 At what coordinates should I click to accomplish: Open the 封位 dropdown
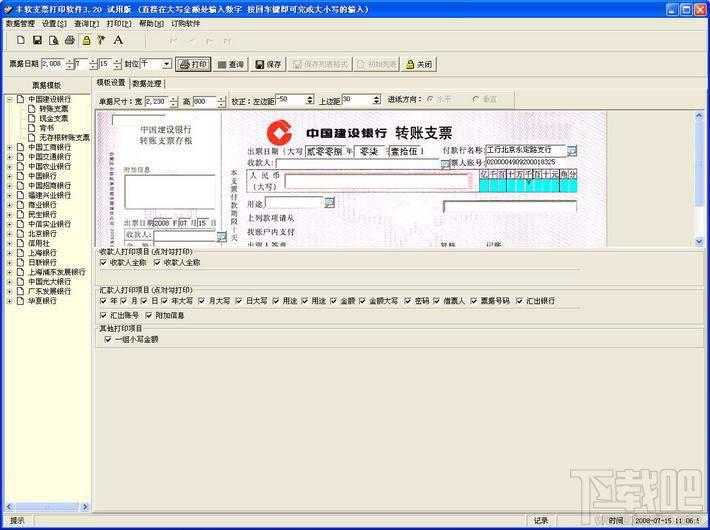pos(167,64)
